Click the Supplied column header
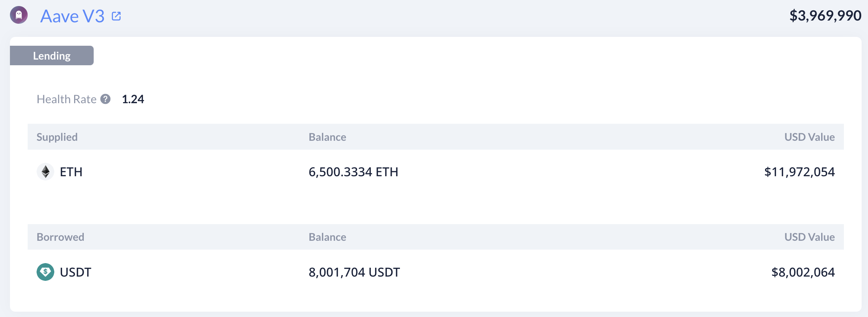The image size is (868, 317). coord(57,137)
